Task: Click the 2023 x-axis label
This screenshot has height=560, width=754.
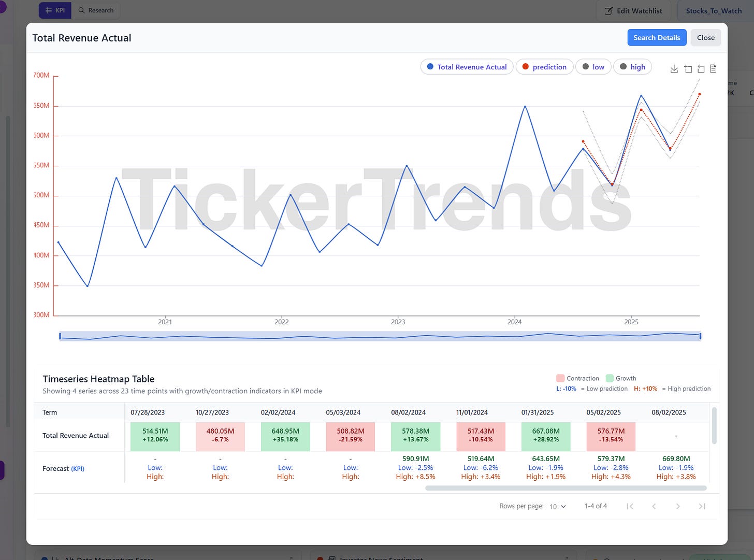Action: click(x=398, y=322)
